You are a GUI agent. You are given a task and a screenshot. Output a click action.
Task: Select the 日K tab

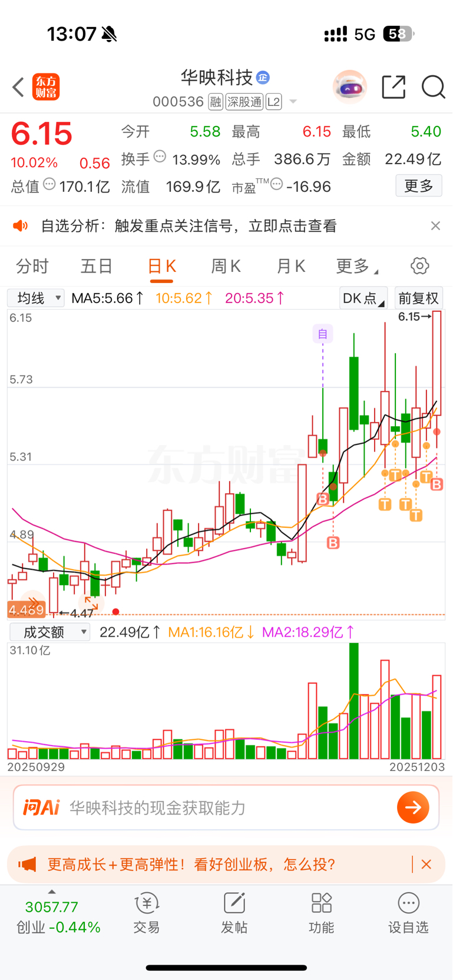point(161,267)
